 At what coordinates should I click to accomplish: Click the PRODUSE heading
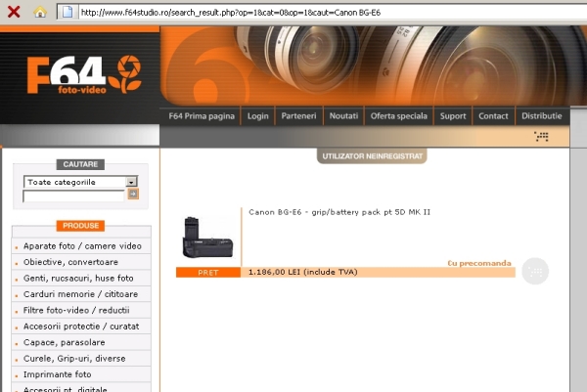81,226
